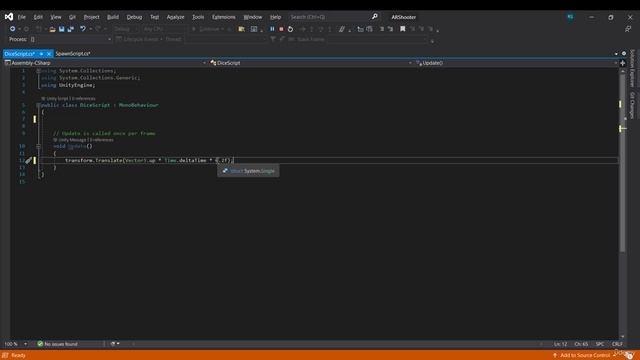Switch to the SpawnScript.cs tab

point(73,53)
